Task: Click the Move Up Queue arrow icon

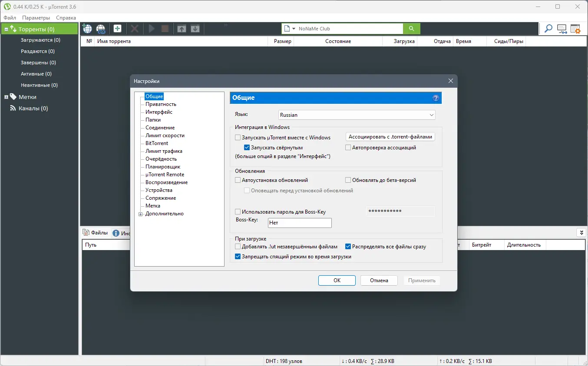Action: (182, 29)
